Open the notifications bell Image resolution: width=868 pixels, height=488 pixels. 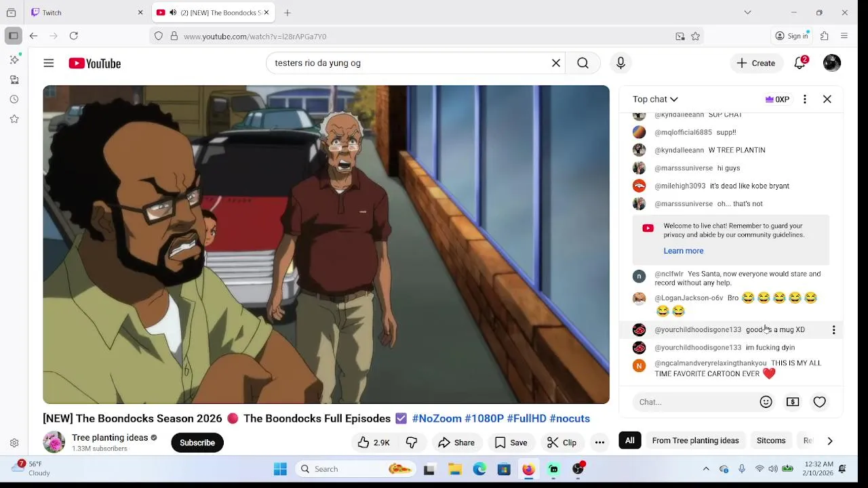pyautogui.click(x=800, y=63)
